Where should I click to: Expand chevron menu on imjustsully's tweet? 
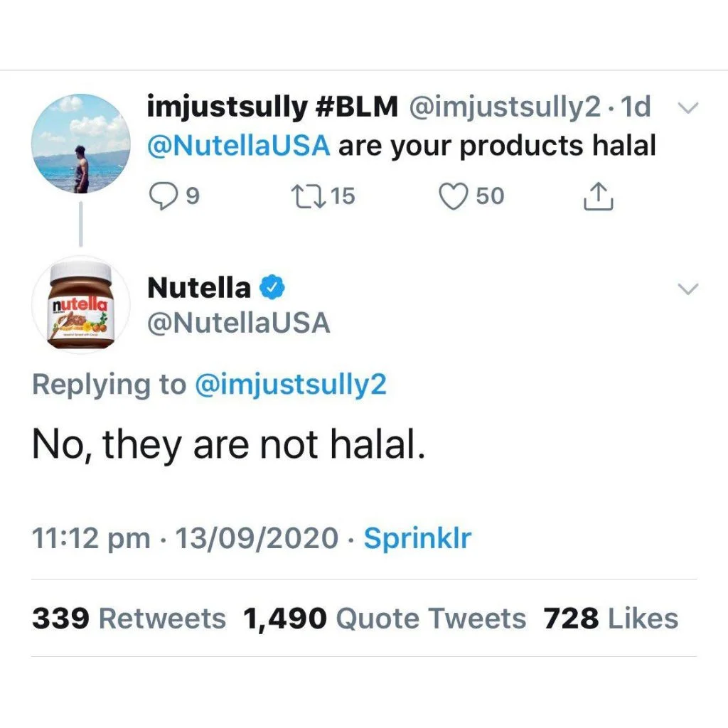tap(687, 108)
